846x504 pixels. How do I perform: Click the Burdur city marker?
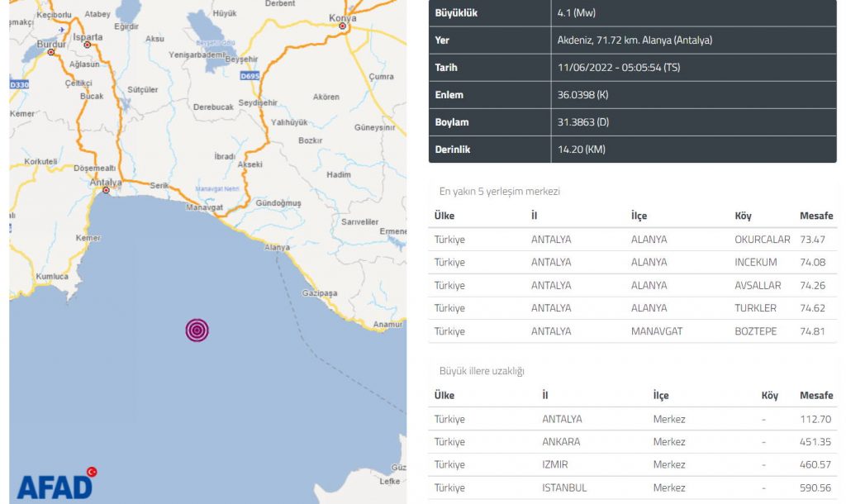[x=50, y=52]
